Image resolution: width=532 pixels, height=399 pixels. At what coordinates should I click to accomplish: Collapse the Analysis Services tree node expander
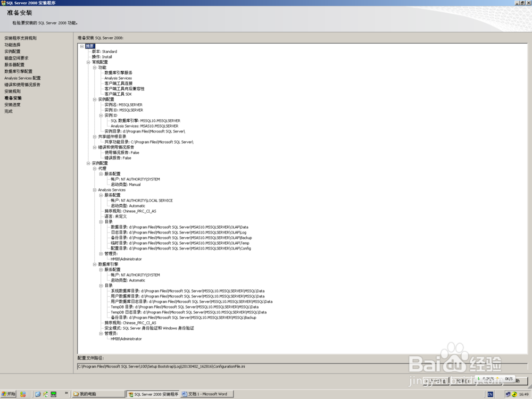click(x=95, y=190)
